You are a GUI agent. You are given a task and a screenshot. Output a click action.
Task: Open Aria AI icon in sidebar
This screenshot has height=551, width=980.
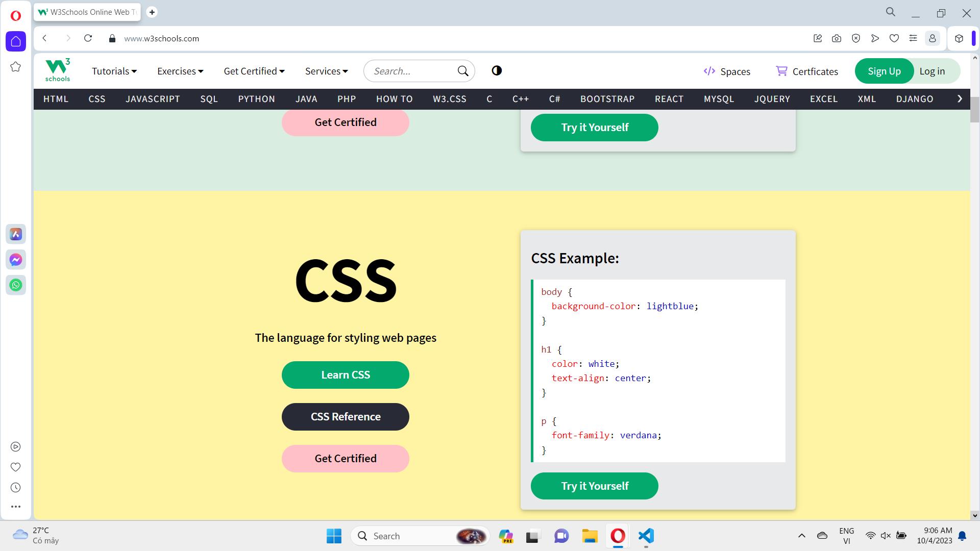click(16, 234)
